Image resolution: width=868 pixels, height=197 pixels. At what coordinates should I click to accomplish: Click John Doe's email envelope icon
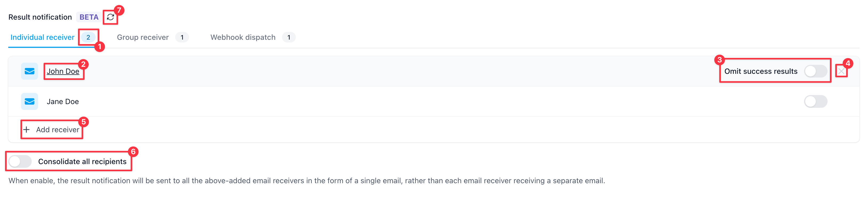(30, 71)
